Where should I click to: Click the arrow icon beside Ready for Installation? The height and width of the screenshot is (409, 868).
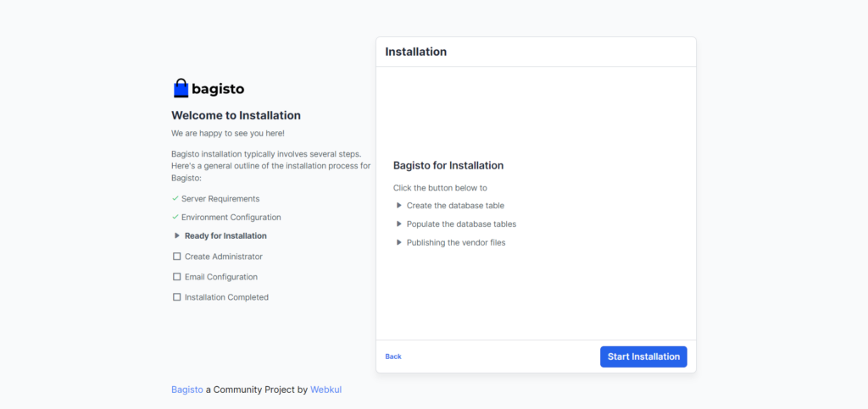(177, 236)
